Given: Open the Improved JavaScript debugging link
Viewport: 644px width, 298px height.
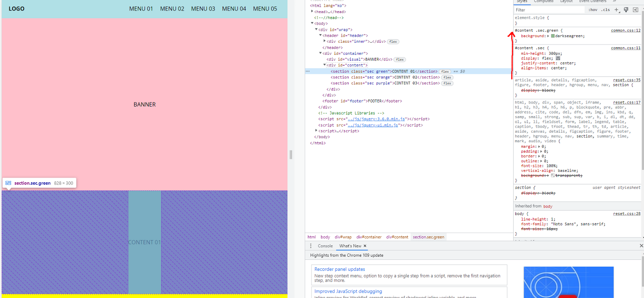Looking at the screenshot, I should coord(348,291).
